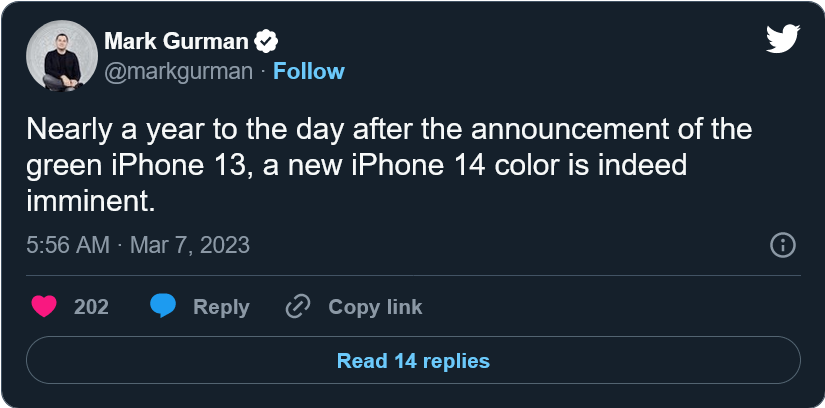Visit the @markgurman handle

pyautogui.click(x=178, y=71)
